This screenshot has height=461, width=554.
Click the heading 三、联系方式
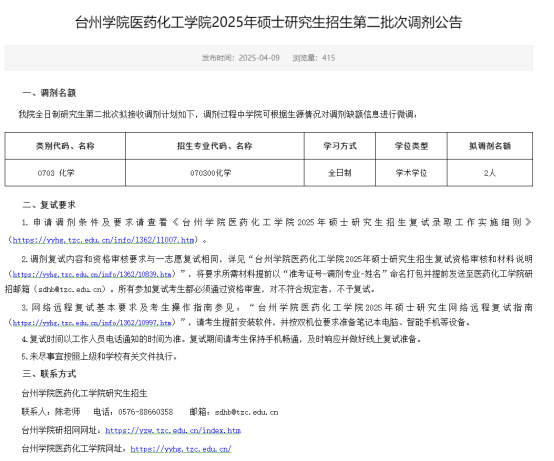tap(49, 374)
